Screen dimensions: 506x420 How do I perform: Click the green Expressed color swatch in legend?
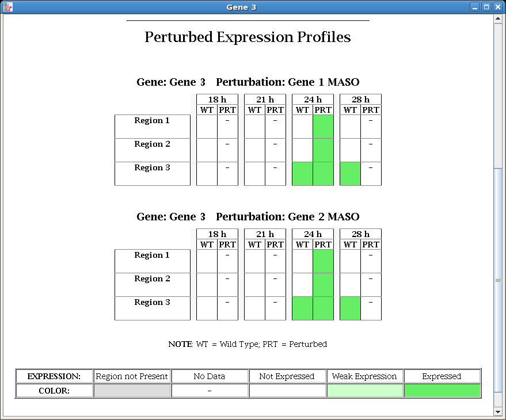(442, 391)
